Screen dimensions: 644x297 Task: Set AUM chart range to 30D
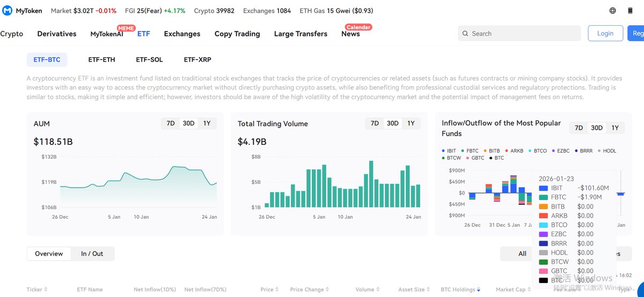[x=188, y=123]
